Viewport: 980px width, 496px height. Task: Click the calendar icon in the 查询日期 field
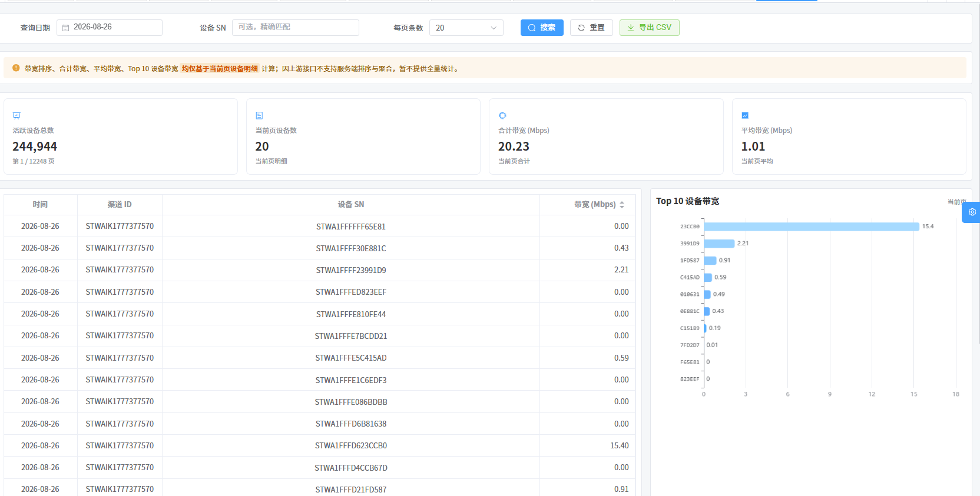pos(65,28)
